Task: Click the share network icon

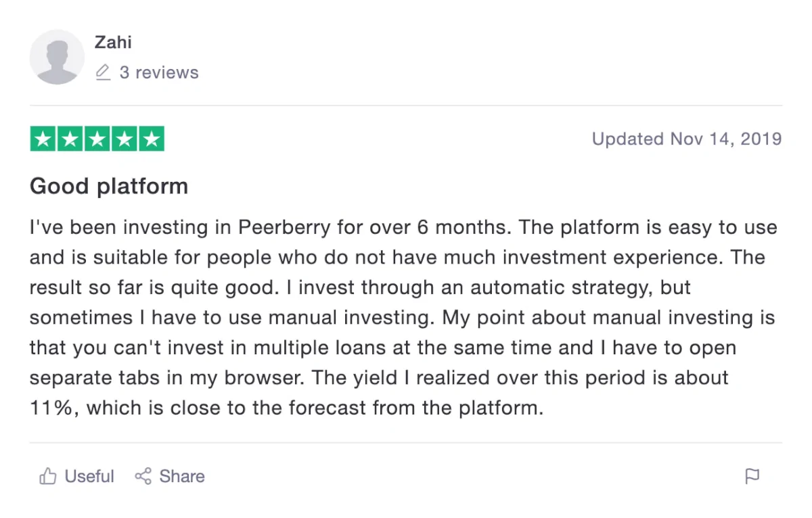Action: pos(143,477)
